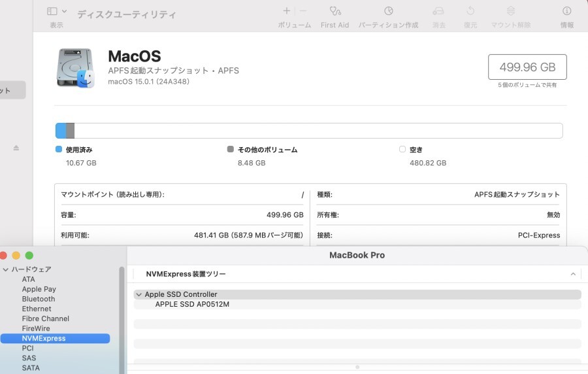The image size is (588, 374).
Task: Select NVMExpress in the hardware list
Action: point(55,338)
